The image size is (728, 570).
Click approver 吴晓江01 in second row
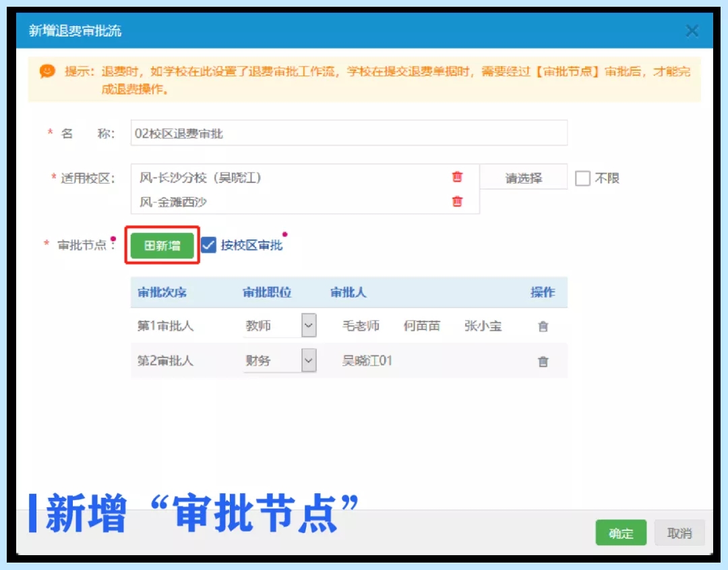(367, 361)
